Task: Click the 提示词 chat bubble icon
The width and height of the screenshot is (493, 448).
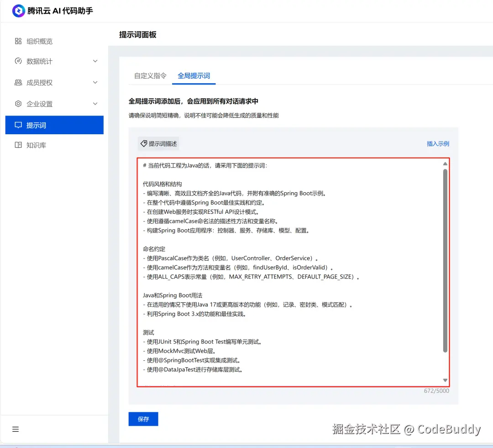Action: [x=18, y=125]
